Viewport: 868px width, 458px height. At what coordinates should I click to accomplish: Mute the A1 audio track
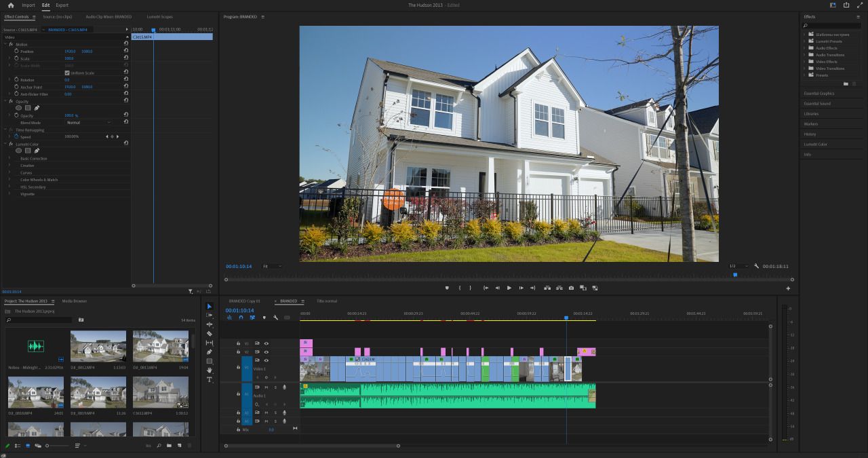266,387
